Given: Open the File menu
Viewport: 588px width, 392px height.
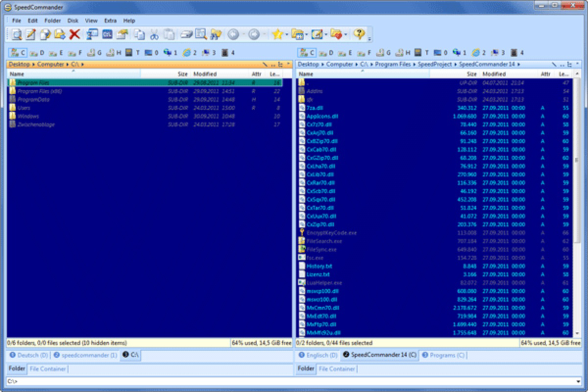Looking at the screenshot, I should [x=17, y=21].
